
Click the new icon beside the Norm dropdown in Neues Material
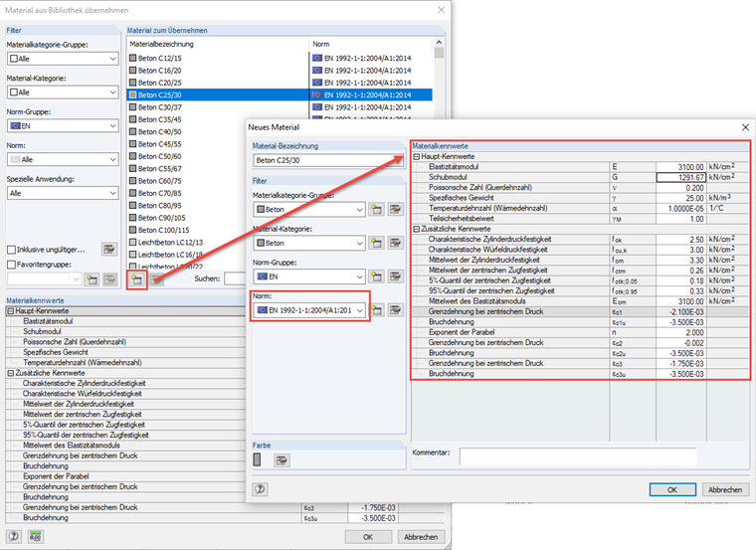tap(377, 310)
